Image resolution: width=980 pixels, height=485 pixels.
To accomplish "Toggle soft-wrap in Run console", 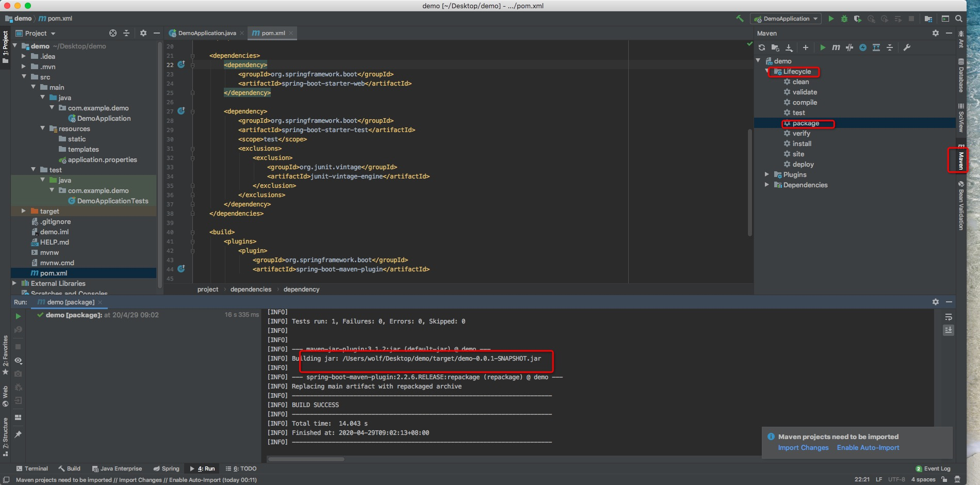I will point(948,317).
